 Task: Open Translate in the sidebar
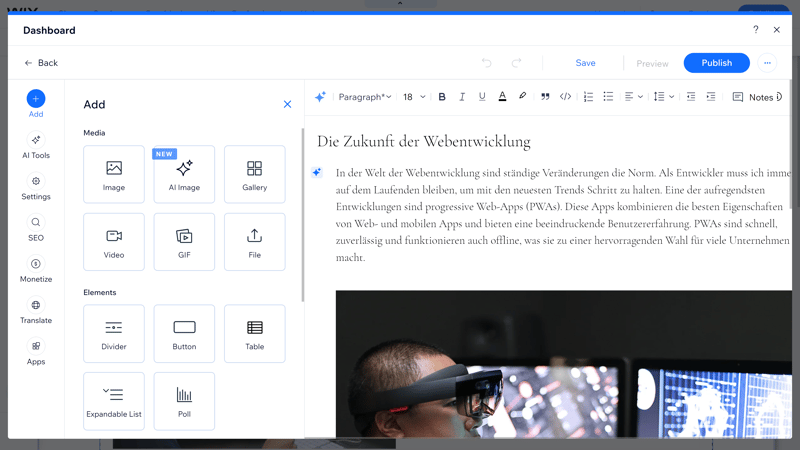click(x=36, y=311)
